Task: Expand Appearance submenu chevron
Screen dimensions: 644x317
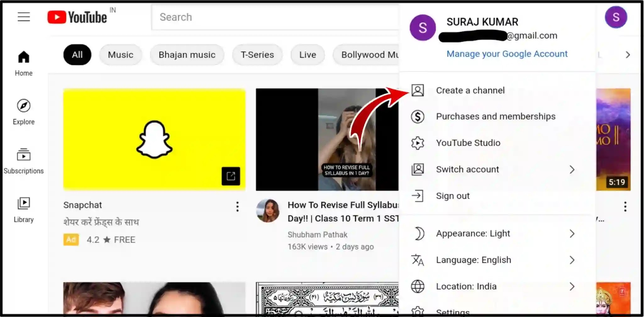Action: pyautogui.click(x=572, y=234)
